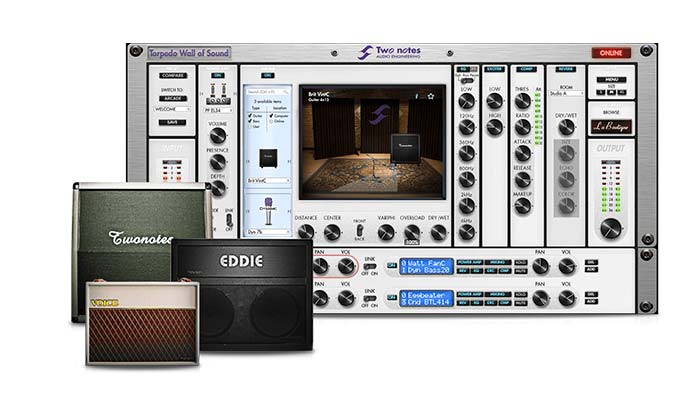
Task: Click the Two notes logo
Action: pyautogui.click(x=390, y=53)
